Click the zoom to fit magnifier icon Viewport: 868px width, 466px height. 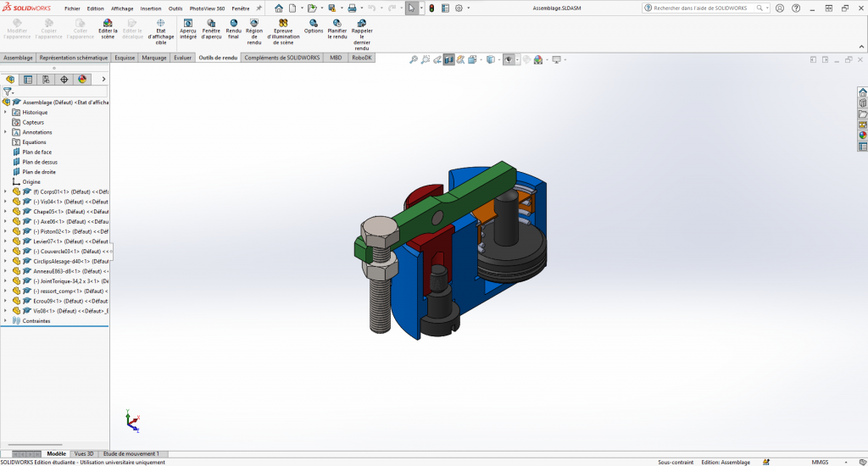414,60
